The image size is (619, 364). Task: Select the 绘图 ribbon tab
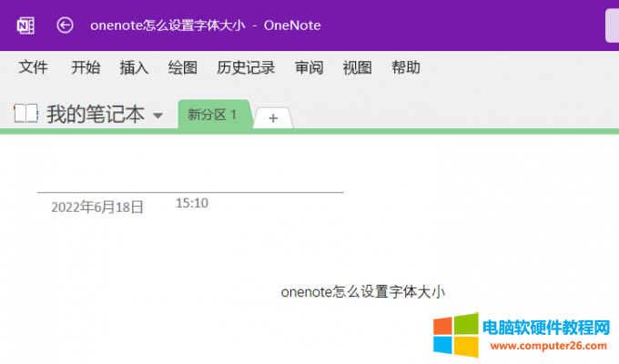click(183, 67)
